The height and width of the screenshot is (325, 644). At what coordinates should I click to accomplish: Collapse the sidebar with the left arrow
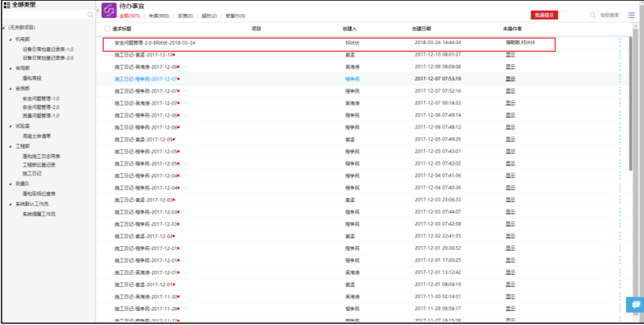(x=98, y=10)
